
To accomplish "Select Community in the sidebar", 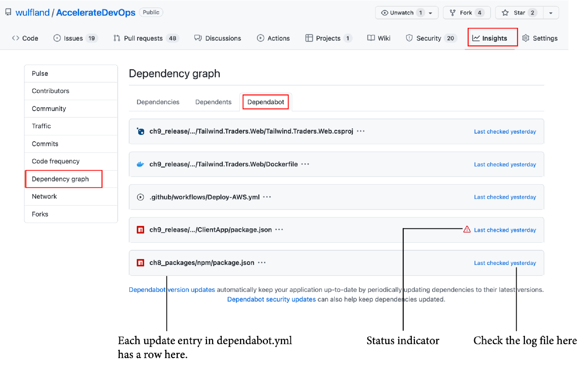I will point(71,109).
